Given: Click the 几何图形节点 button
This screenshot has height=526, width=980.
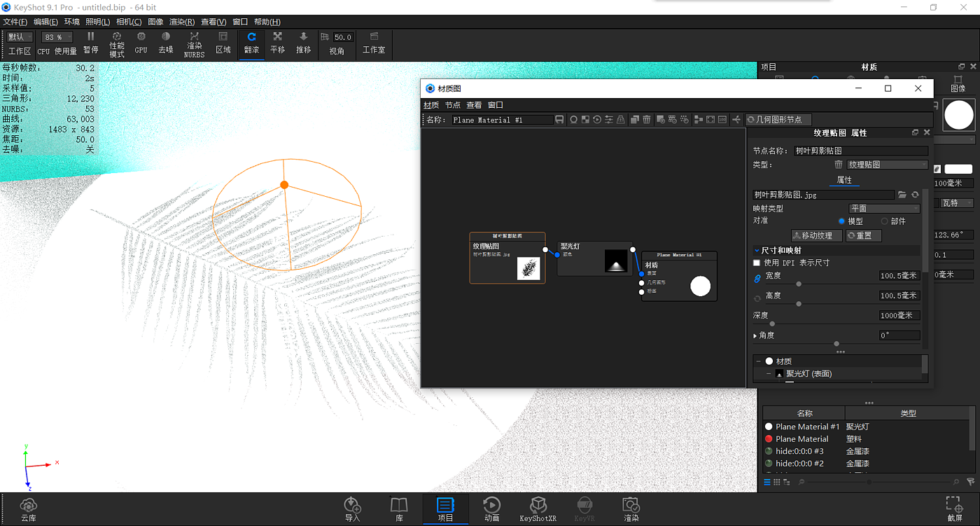Looking at the screenshot, I should coord(778,120).
